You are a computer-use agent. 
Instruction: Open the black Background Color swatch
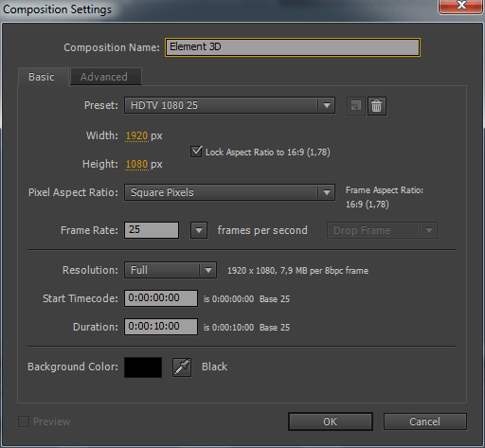(x=143, y=367)
